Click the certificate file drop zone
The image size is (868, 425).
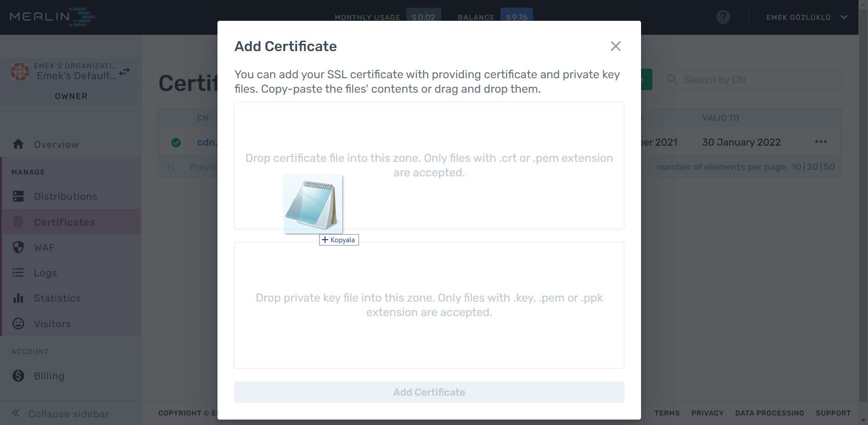coord(429,165)
